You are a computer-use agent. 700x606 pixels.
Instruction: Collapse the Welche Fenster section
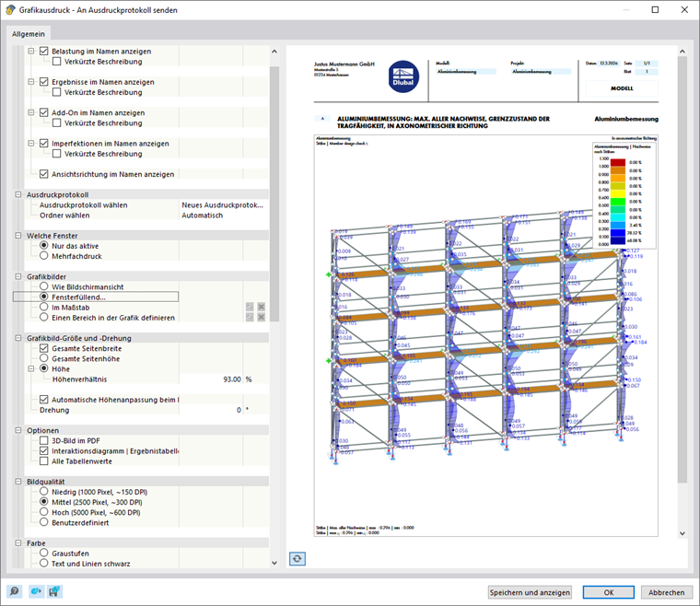tap(18, 235)
